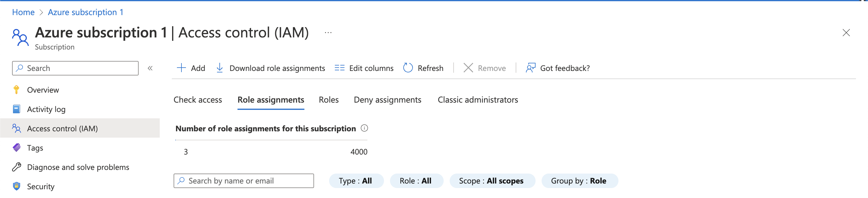
Task: Switch to the Deny assignments tab
Action: [387, 100]
